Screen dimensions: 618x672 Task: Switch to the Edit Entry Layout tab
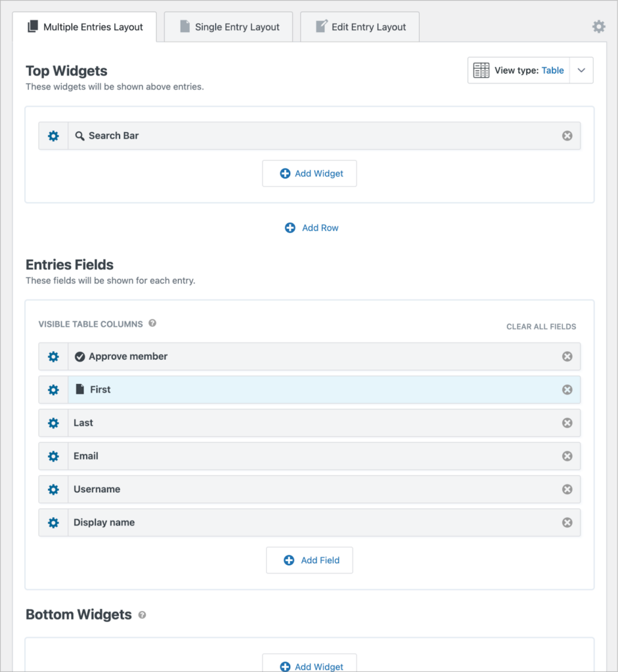360,26
